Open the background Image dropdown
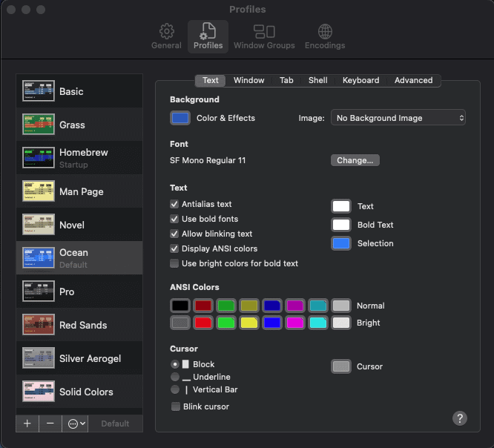494x448 pixels. tap(398, 118)
